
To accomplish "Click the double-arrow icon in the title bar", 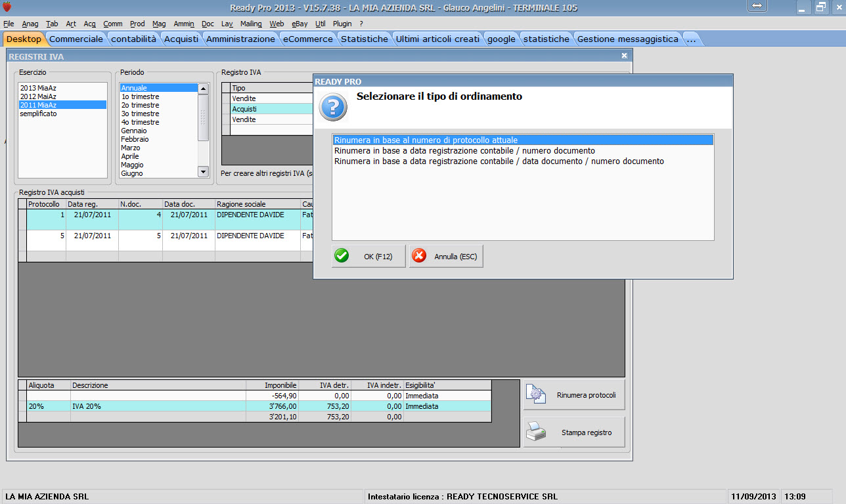I will pyautogui.click(x=757, y=6).
